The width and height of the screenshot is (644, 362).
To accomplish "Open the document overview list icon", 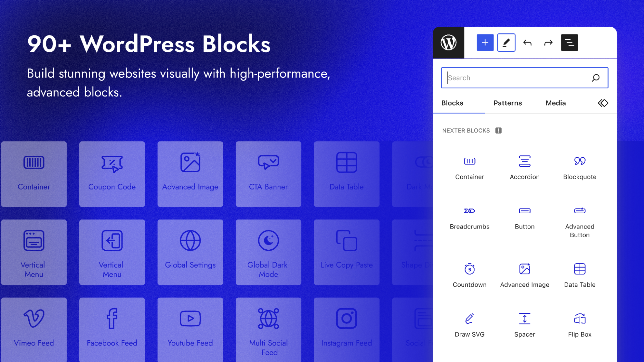I will click(569, 42).
